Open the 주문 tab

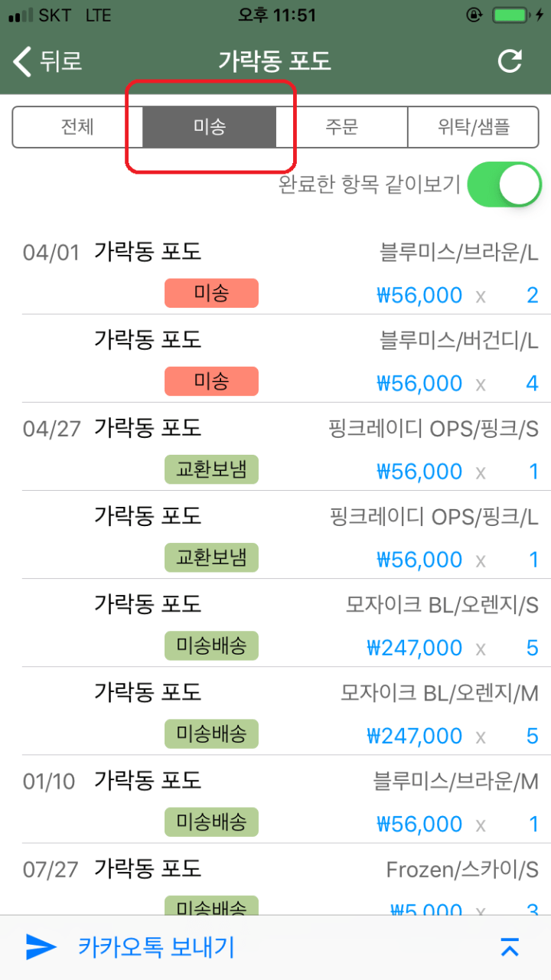pos(341,126)
